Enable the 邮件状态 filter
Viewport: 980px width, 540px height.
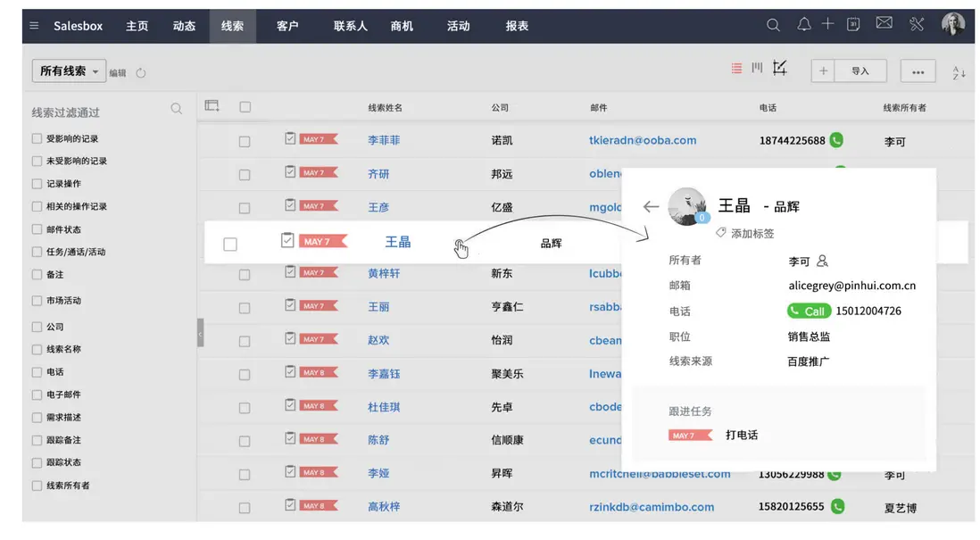(x=37, y=229)
